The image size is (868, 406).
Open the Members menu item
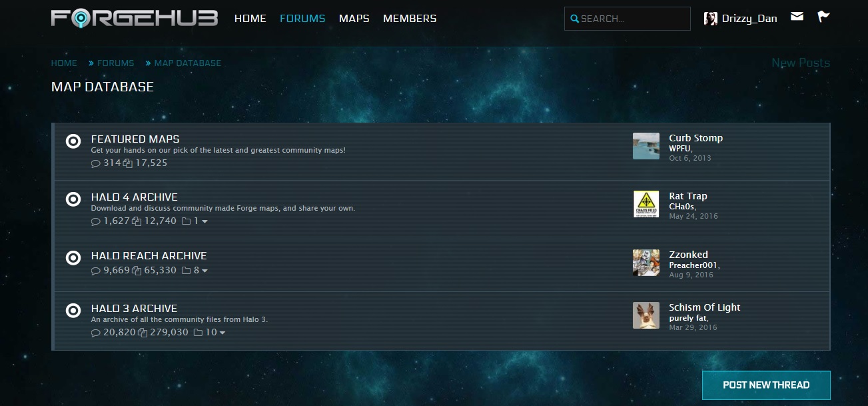(410, 19)
